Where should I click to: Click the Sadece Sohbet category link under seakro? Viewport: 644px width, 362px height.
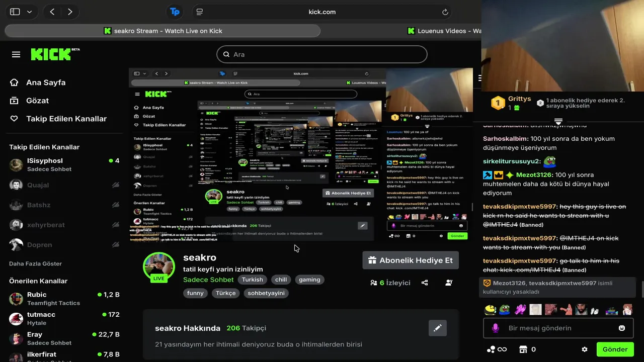point(208,280)
